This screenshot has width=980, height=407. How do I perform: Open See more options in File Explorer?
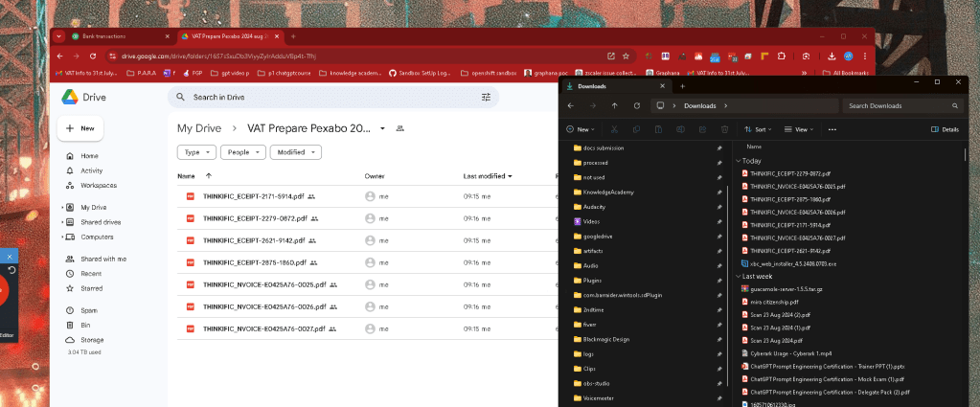(x=832, y=129)
